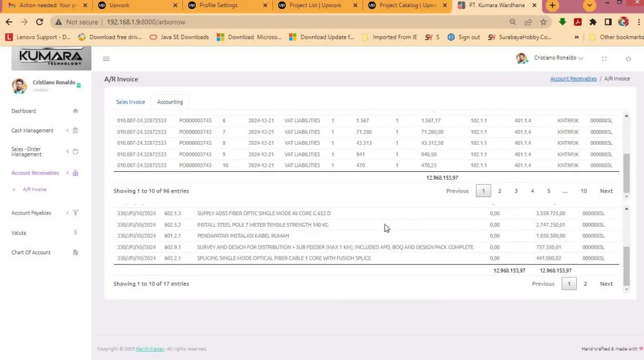Click the 71.280,00 amount cell
644x360 pixels.
point(432,132)
